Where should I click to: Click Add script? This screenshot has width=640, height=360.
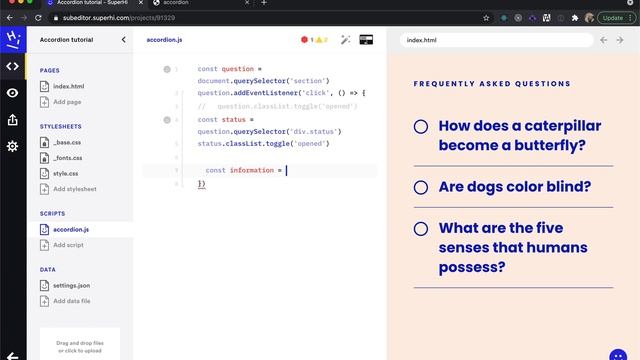point(68,245)
